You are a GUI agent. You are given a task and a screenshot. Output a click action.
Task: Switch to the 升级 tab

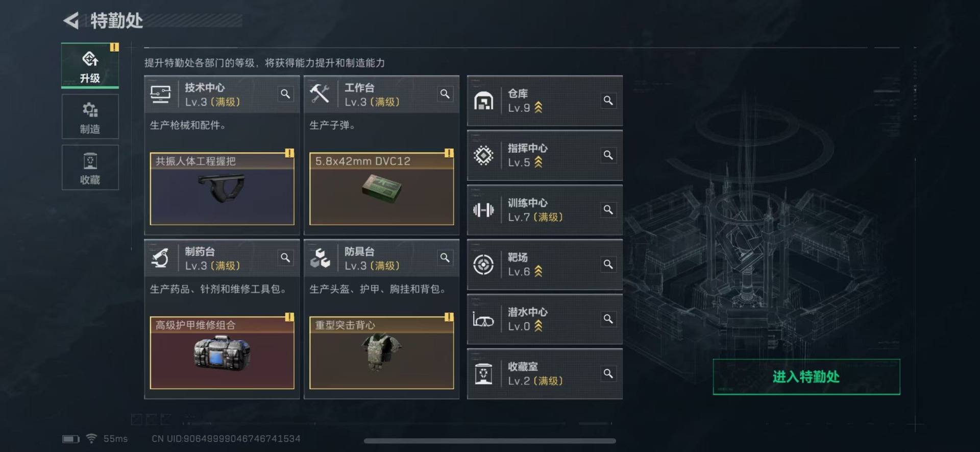coord(90,65)
